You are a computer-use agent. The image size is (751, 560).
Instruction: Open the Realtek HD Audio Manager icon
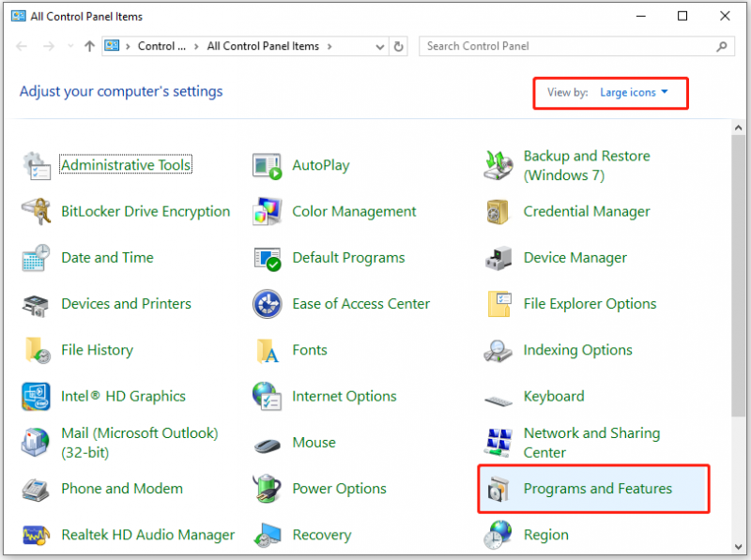click(x=36, y=535)
